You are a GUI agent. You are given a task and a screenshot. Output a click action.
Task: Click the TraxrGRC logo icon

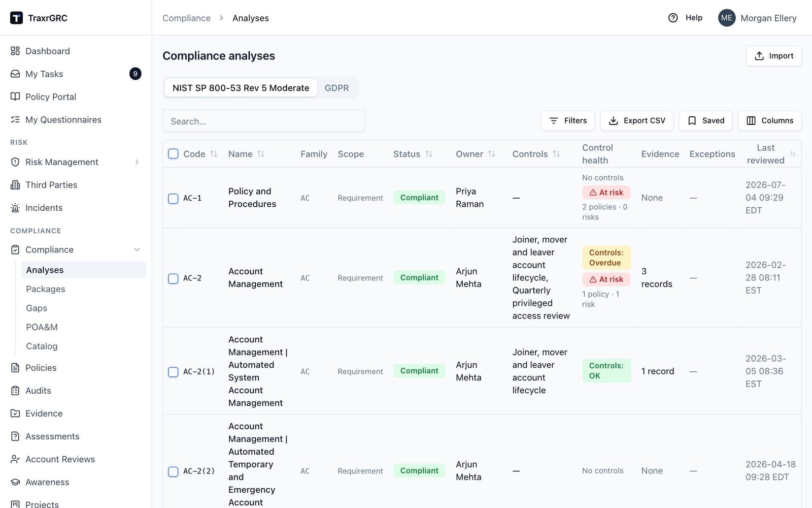pos(16,18)
